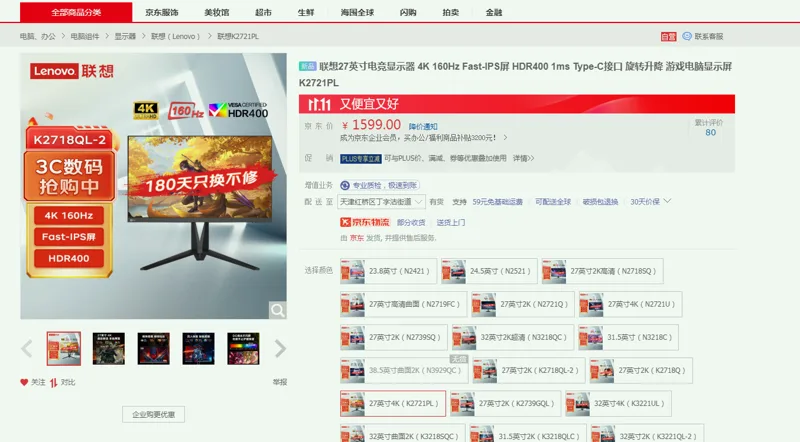
Task: Show next thumbnails with right arrow
Action: [x=280, y=349]
